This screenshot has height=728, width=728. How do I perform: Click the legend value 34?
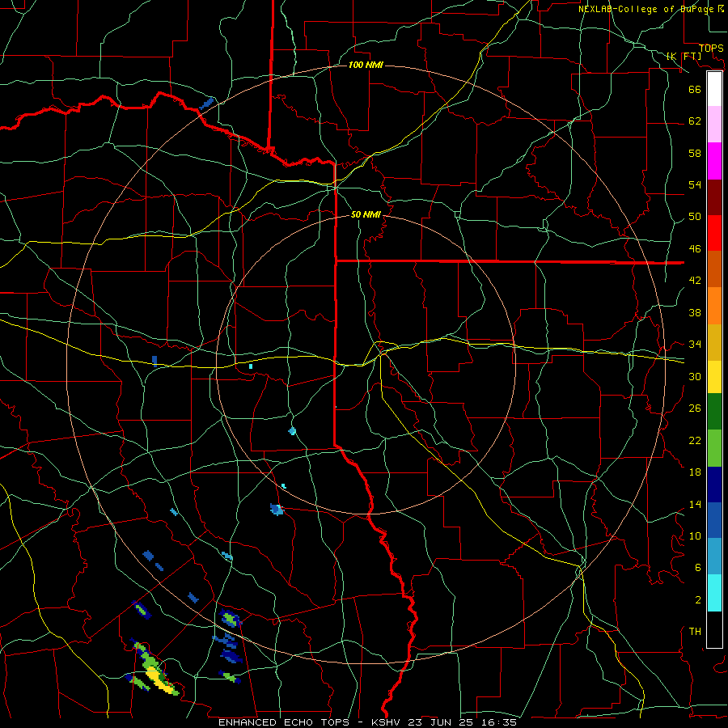pos(695,345)
